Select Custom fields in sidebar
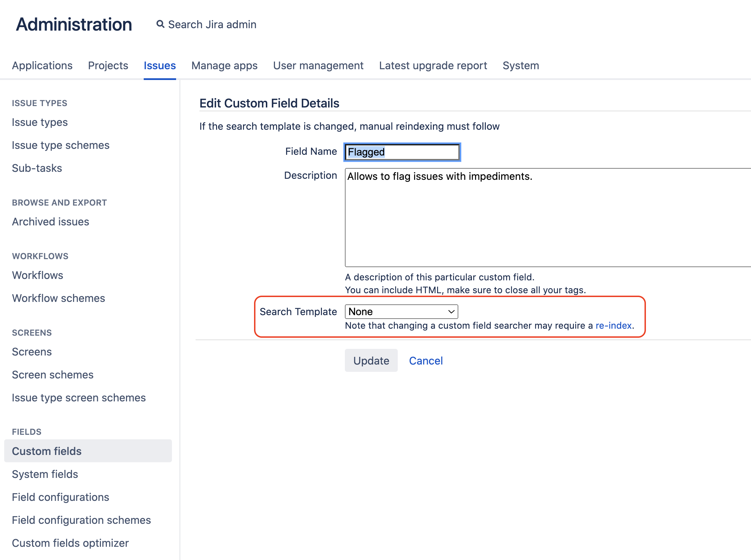Screen dimensions: 751x560 47,451
